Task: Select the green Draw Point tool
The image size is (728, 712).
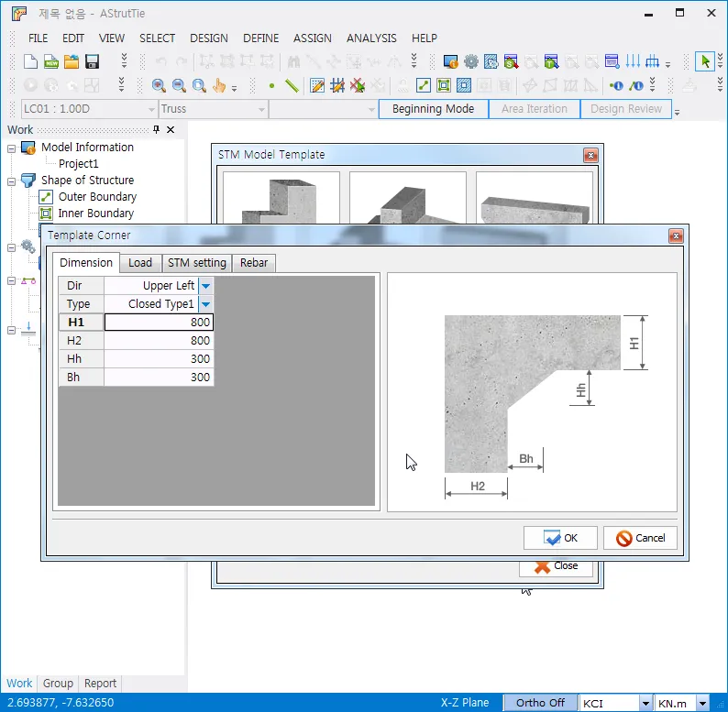Action: [x=271, y=85]
